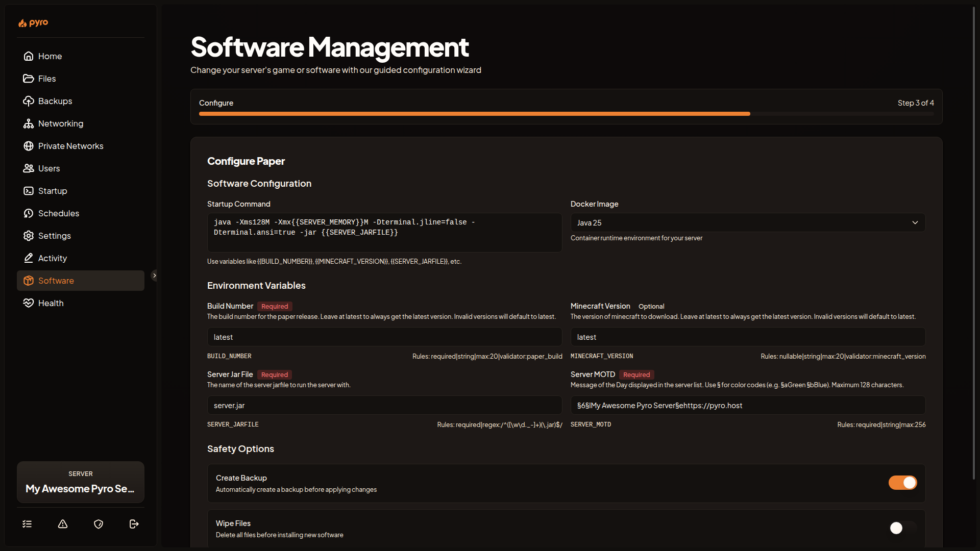Image resolution: width=980 pixels, height=551 pixels.
Task: Click the Activity pencil icon
Action: [29, 258]
